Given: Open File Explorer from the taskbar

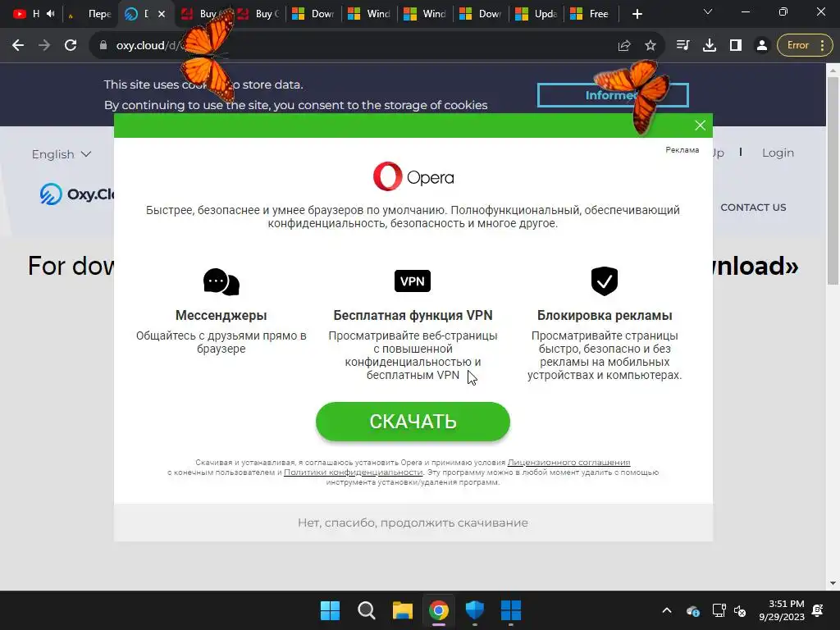Looking at the screenshot, I should [x=402, y=610].
